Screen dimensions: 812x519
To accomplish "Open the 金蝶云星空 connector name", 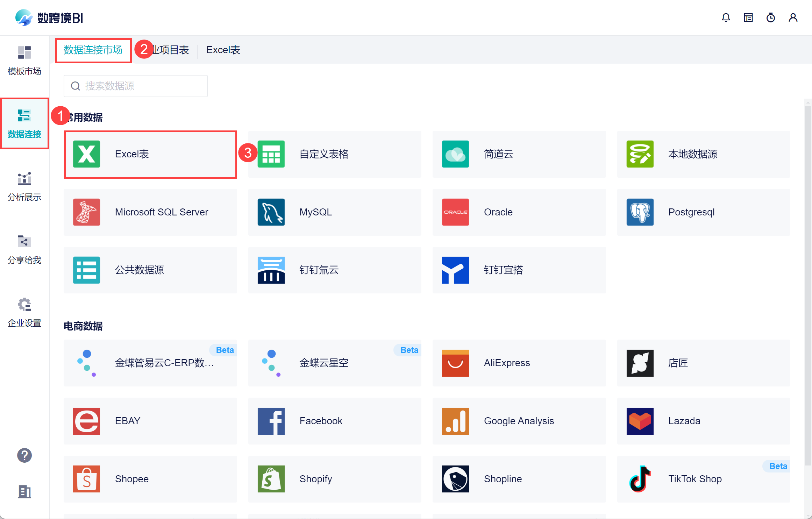I will pos(324,363).
